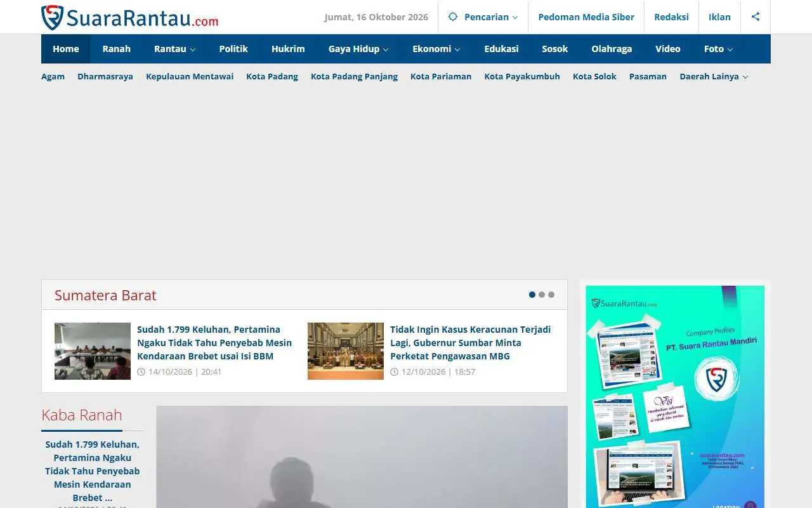Open the Iklan page link
Screen dimensions: 812x508
click(x=719, y=17)
